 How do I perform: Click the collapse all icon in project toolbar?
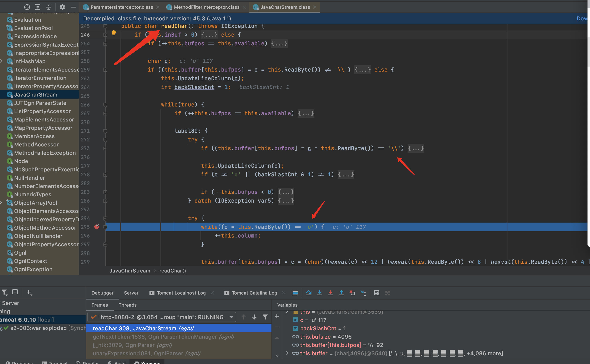tap(49, 7)
